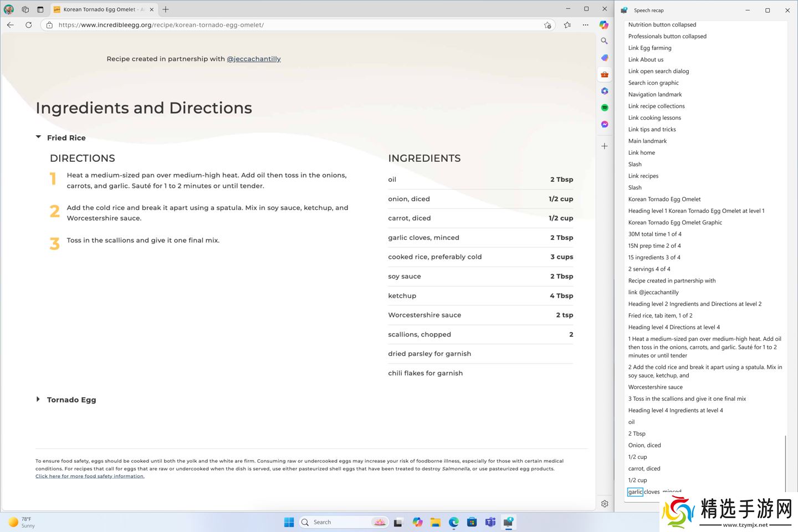Expand the Tornado Egg section
798x532 pixels.
(x=38, y=400)
